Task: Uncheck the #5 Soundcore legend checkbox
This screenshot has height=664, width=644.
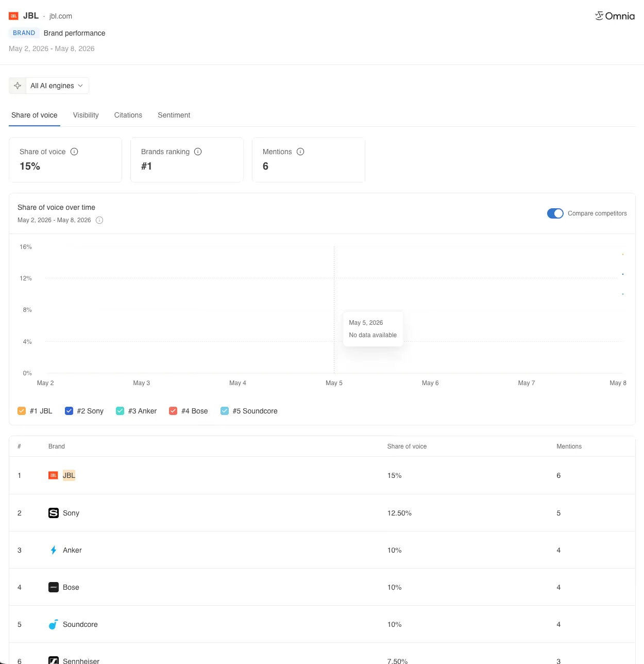Action: point(225,411)
